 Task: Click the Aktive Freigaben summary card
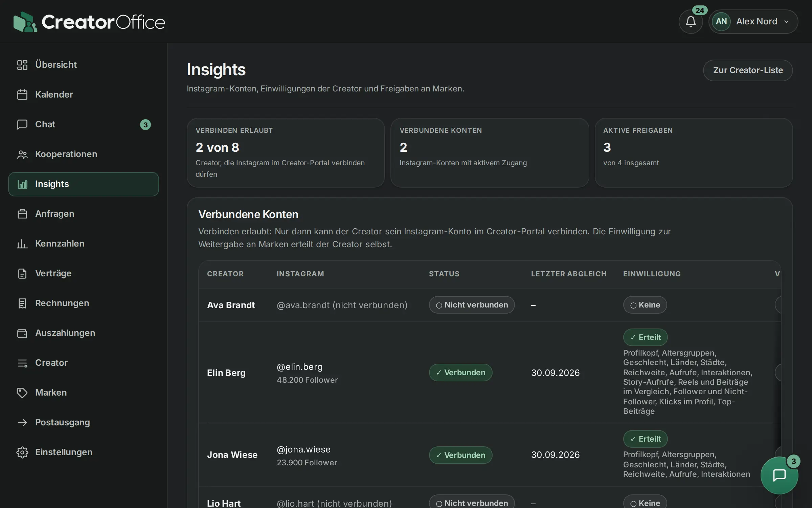pos(694,153)
